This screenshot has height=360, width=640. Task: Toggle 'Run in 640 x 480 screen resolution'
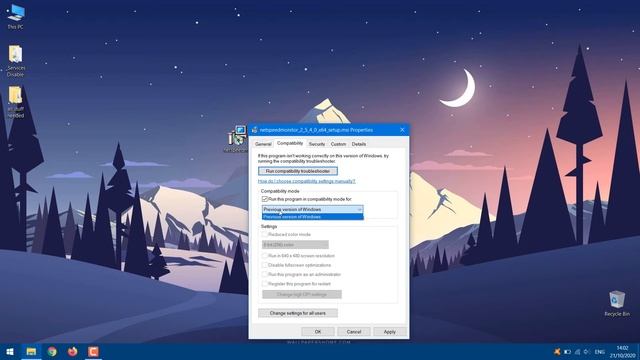[264, 256]
